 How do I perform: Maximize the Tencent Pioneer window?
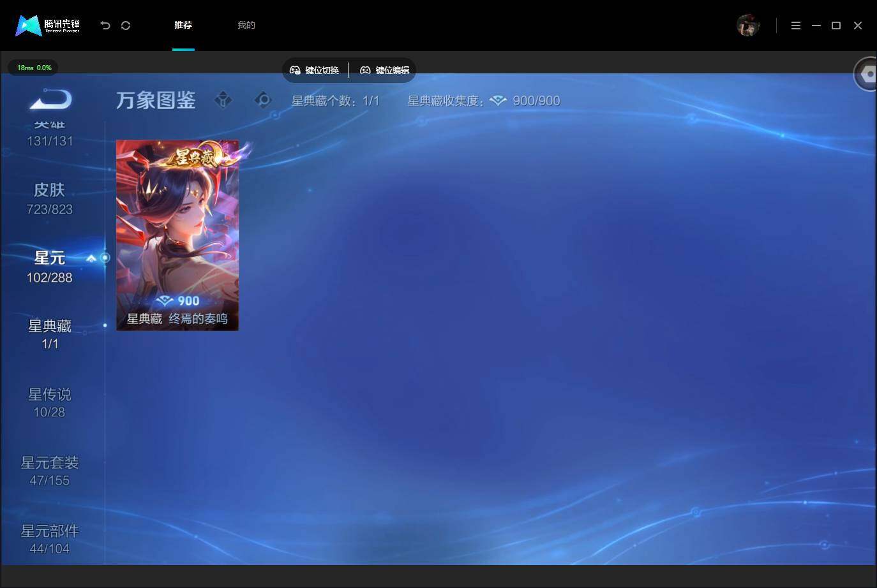836,26
